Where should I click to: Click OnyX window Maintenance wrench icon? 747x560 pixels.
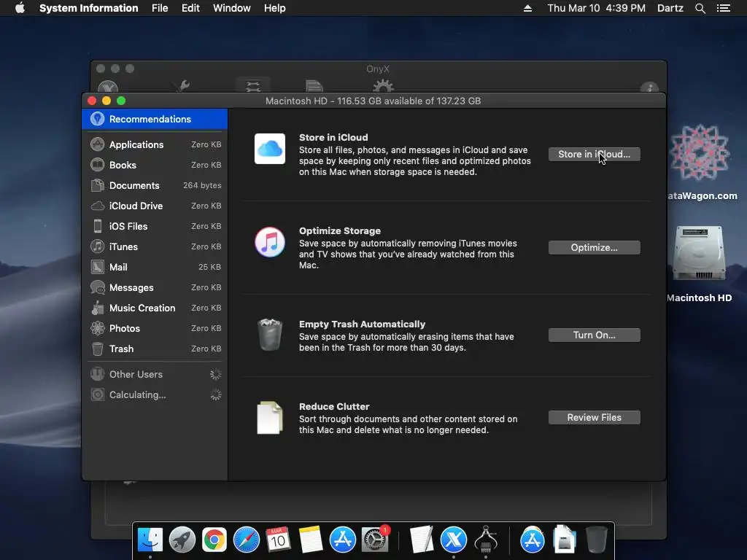[182, 86]
